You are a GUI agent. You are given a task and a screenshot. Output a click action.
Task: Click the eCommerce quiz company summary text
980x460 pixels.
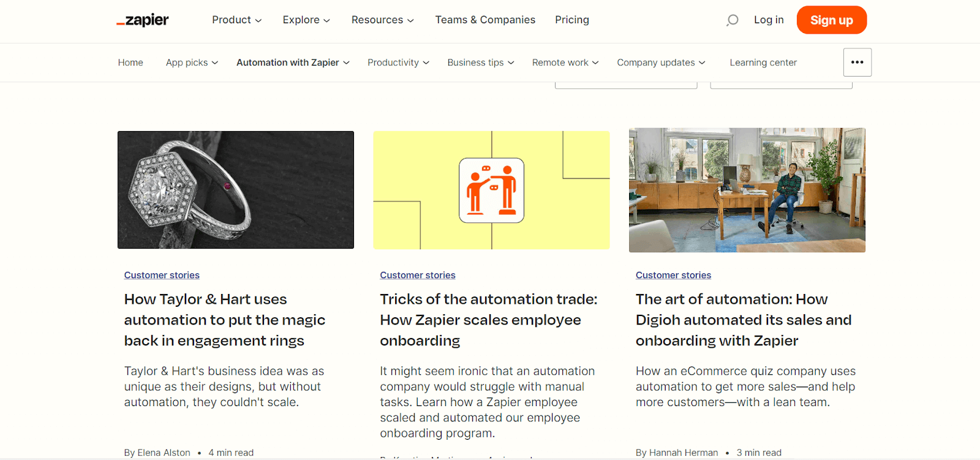point(745,386)
